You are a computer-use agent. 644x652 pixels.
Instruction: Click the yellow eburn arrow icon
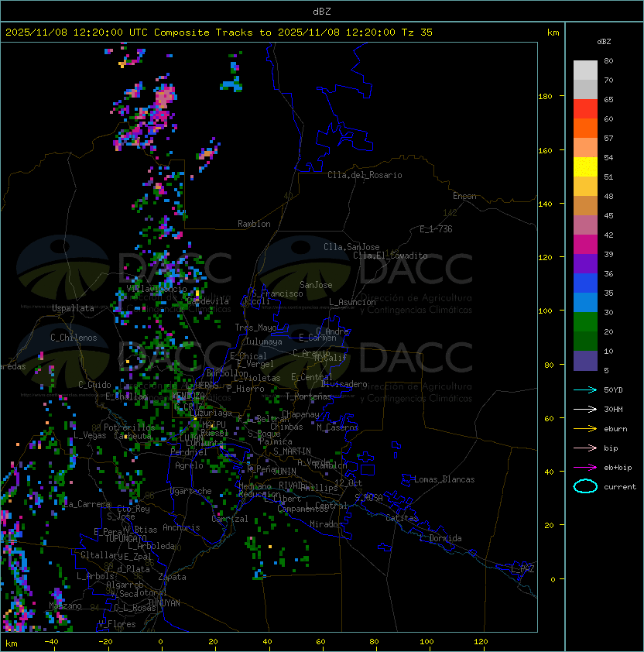pyautogui.click(x=585, y=429)
